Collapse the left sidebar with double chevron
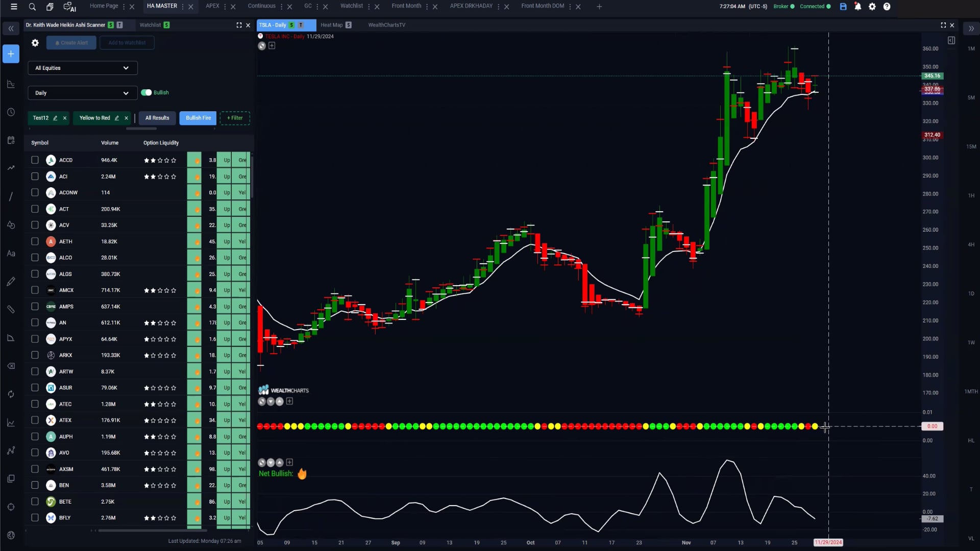980x551 pixels. 11,29
